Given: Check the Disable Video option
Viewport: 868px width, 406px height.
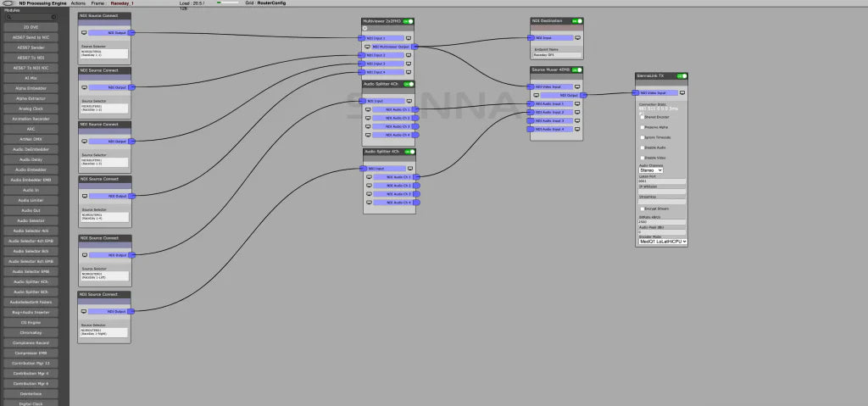Looking at the screenshot, I should 643,158.
